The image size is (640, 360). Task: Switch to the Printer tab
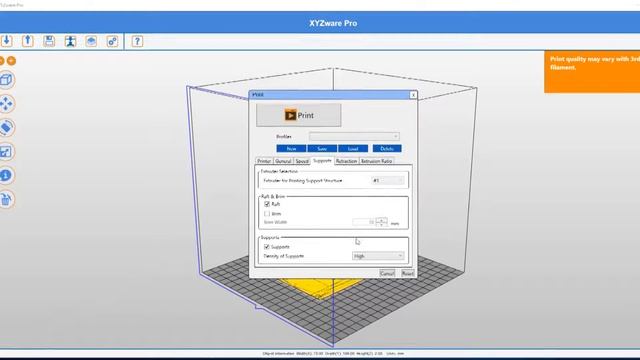point(264,161)
